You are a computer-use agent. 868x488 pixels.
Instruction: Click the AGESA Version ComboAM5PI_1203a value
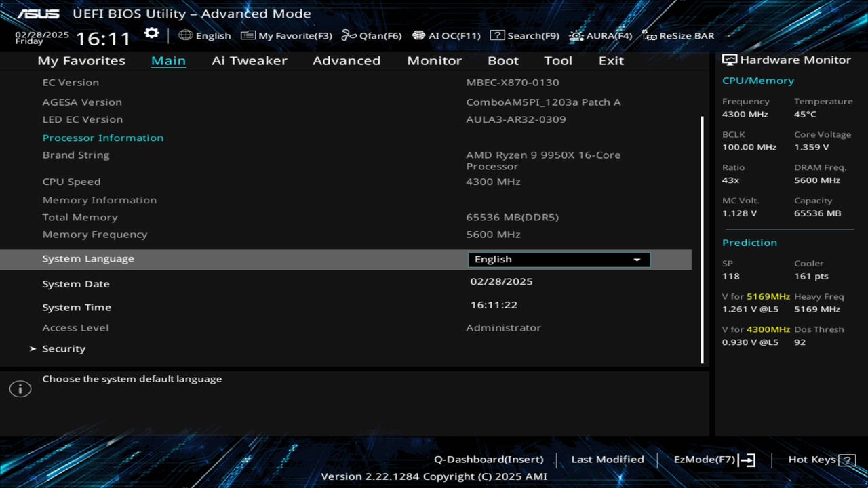point(543,102)
